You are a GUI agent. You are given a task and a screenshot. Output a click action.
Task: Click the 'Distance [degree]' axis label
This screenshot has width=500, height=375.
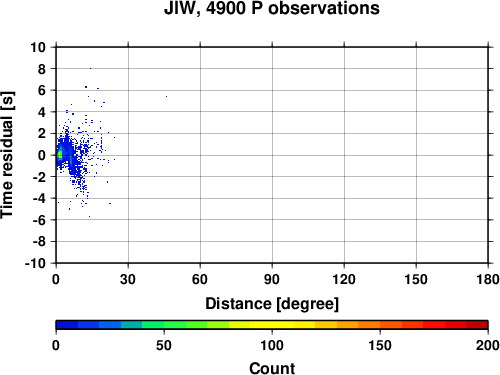coord(272,304)
